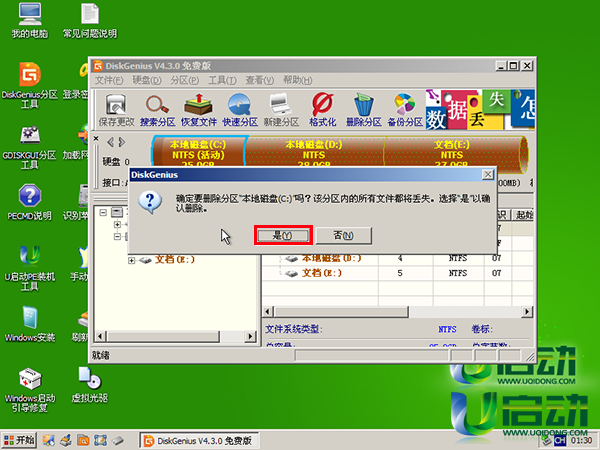Click the table scrollbar left arrow
The width and height of the screenshot is (600, 450).
click(x=268, y=312)
